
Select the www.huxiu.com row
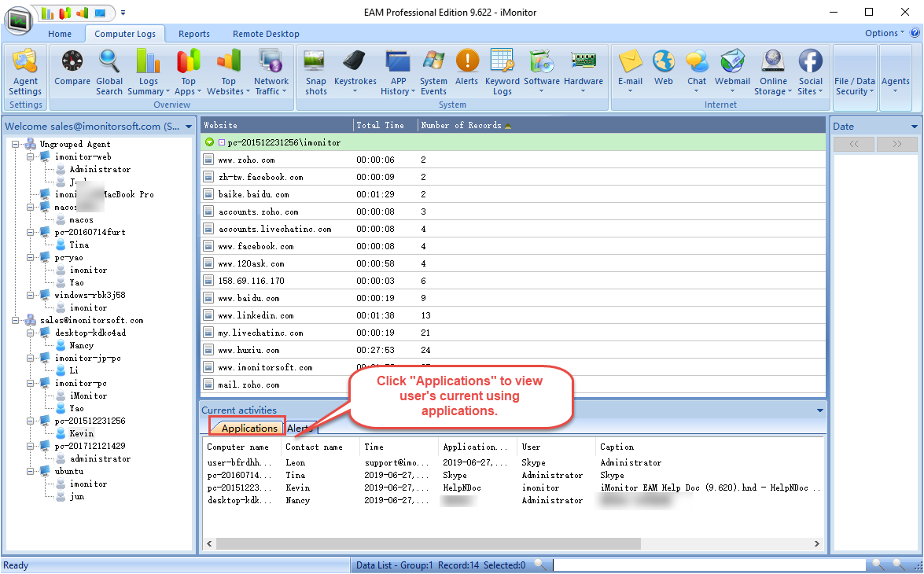(x=513, y=350)
